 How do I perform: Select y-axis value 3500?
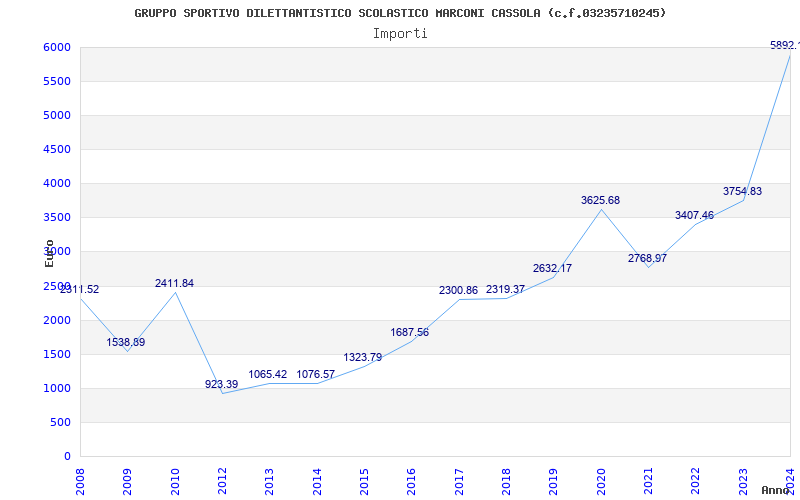coord(58,218)
